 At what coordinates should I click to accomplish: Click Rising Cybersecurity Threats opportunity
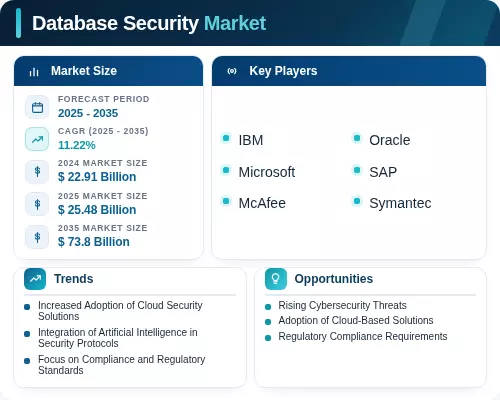pos(342,305)
